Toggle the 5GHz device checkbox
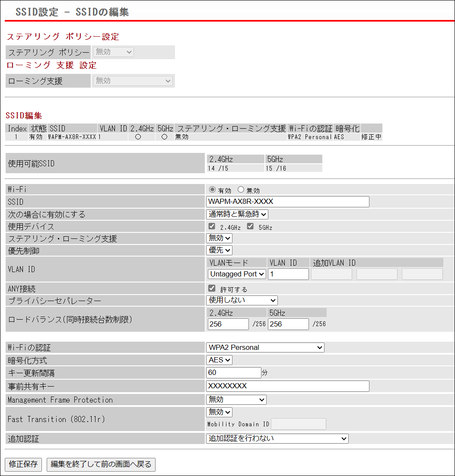 pos(250,226)
